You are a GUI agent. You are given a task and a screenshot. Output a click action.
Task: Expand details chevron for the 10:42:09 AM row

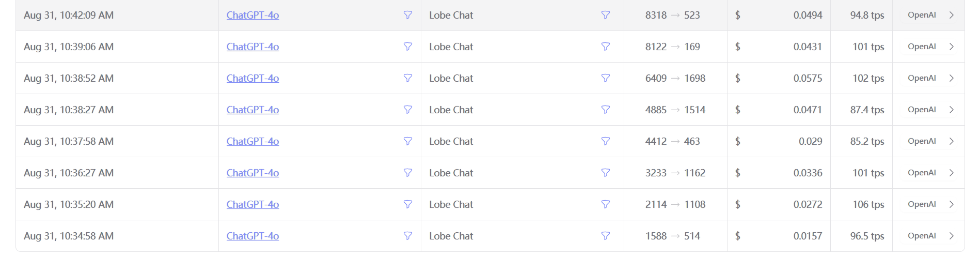pyautogui.click(x=952, y=15)
